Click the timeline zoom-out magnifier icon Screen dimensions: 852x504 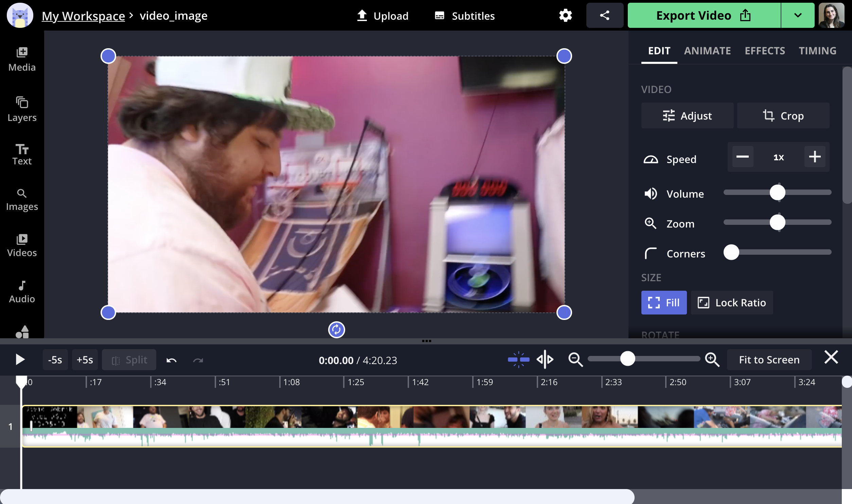(575, 359)
